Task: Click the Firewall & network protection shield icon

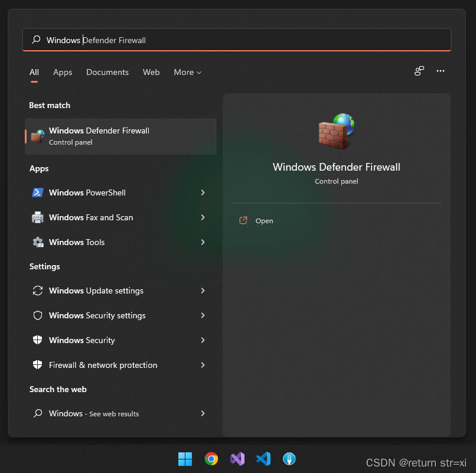Action: click(x=37, y=365)
